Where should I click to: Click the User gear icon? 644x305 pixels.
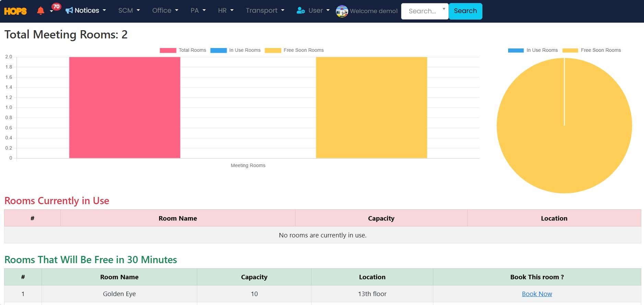[x=301, y=11]
